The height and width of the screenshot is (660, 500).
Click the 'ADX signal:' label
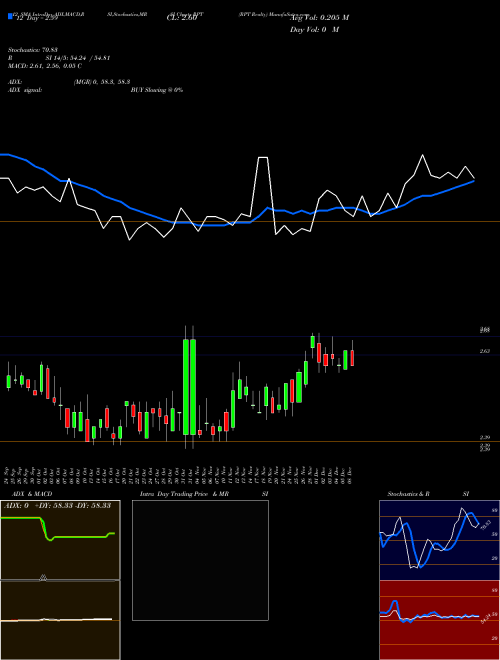24,90
